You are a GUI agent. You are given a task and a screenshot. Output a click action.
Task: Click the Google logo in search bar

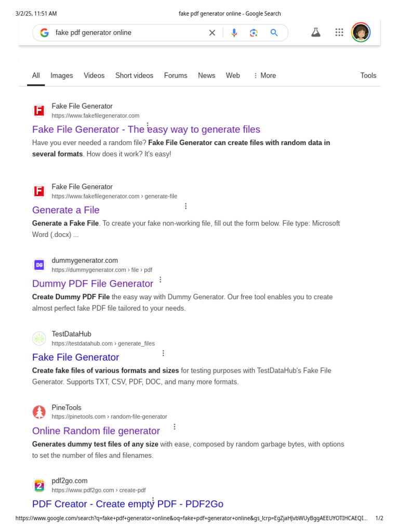[x=44, y=33]
